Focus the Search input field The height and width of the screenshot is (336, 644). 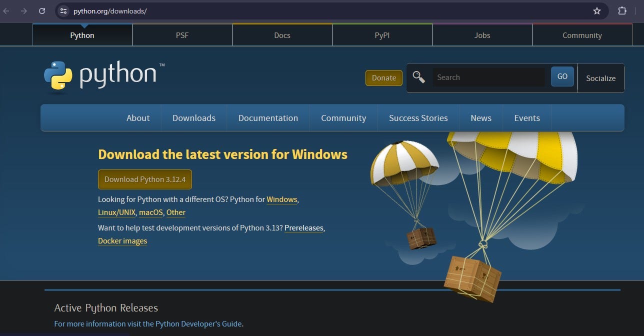tap(489, 77)
